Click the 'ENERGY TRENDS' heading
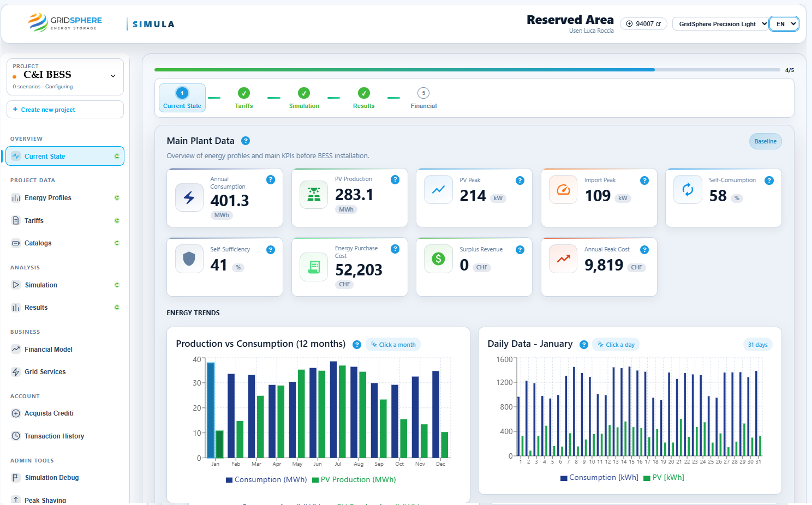812x505 pixels. [193, 313]
